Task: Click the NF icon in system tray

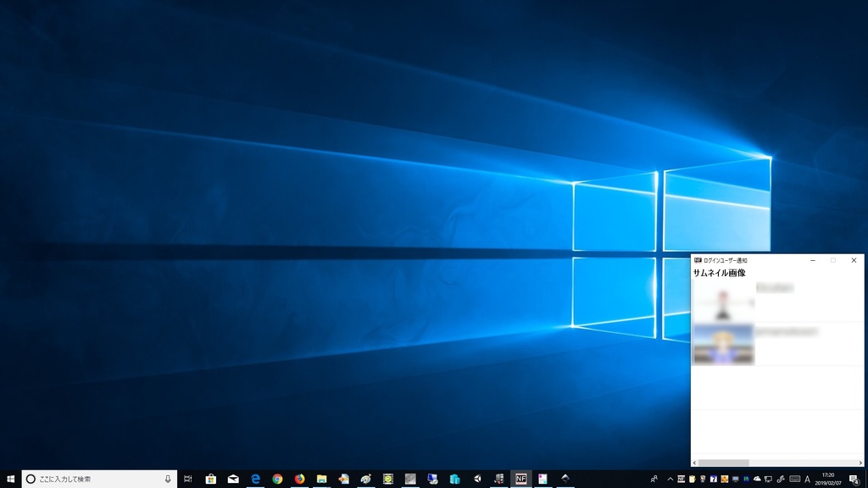Action: coord(681,480)
